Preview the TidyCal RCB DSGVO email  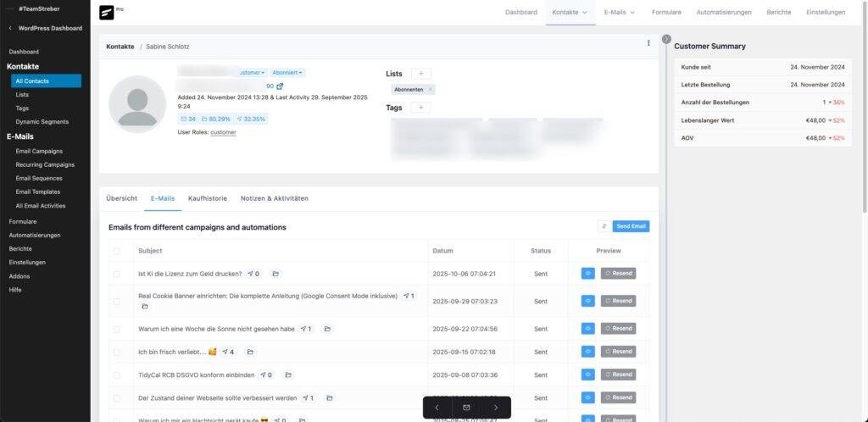(588, 375)
